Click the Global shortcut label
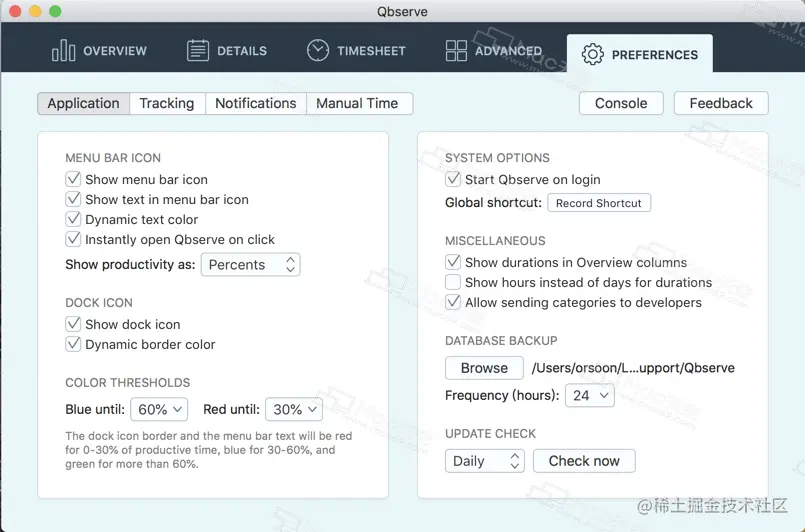Viewport: 805px width, 532px height. 493,203
